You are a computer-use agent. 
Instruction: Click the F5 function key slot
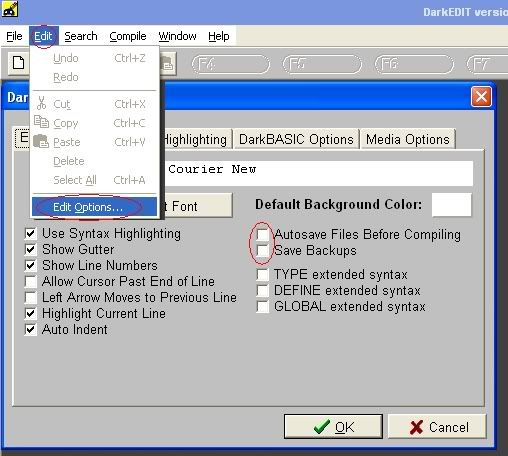322,64
